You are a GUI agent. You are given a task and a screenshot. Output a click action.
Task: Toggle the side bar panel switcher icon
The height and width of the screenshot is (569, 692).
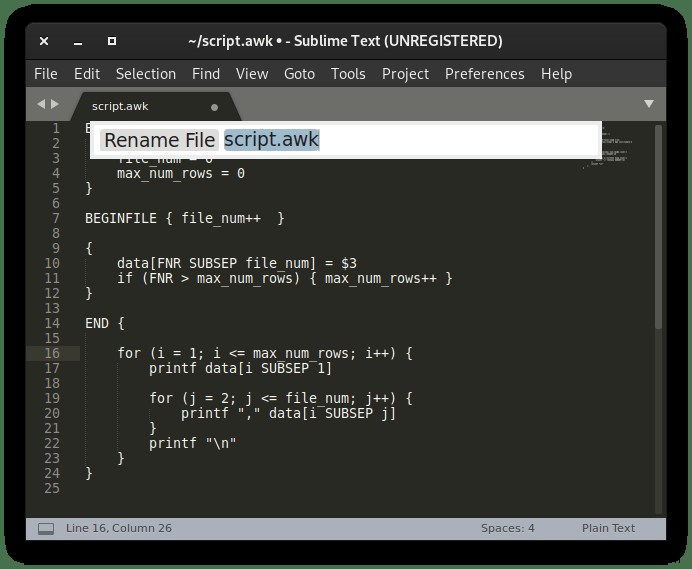pos(46,529)
